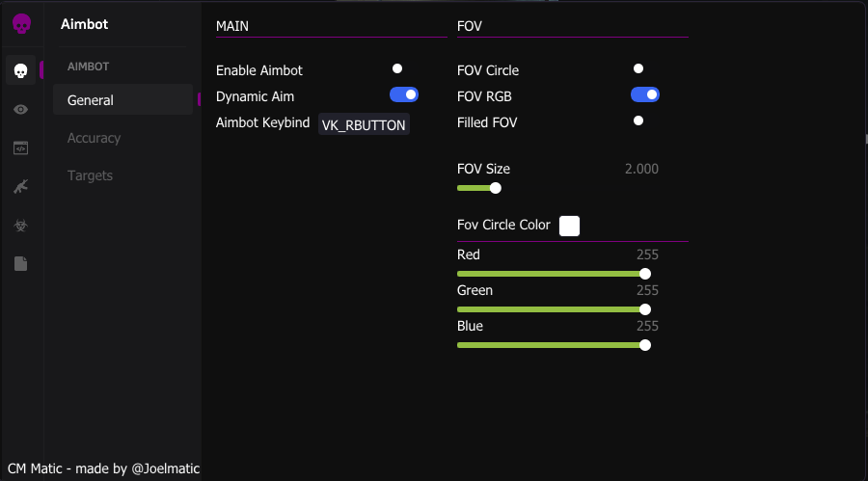Adjust the Green color slider
Image resolution: width=868 pixels, height=481 pixels.
pos(554,309)
